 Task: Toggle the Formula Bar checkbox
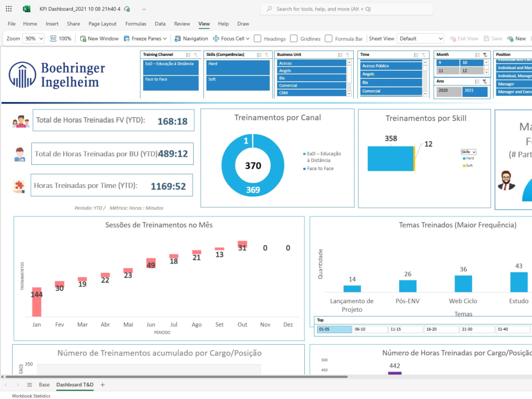coord(328,38)
